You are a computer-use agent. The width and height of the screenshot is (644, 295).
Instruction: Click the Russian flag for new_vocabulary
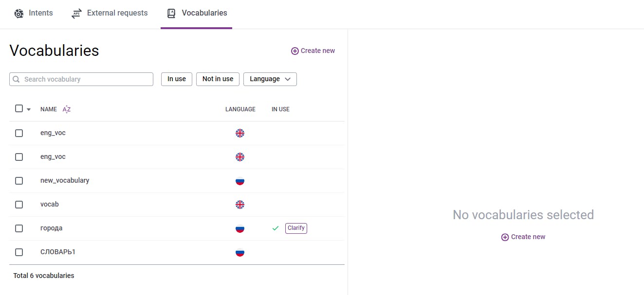(239, 181)
